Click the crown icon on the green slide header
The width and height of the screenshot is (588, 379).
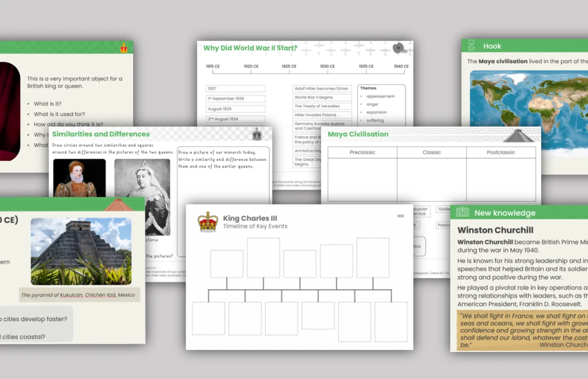click(124, 48)
